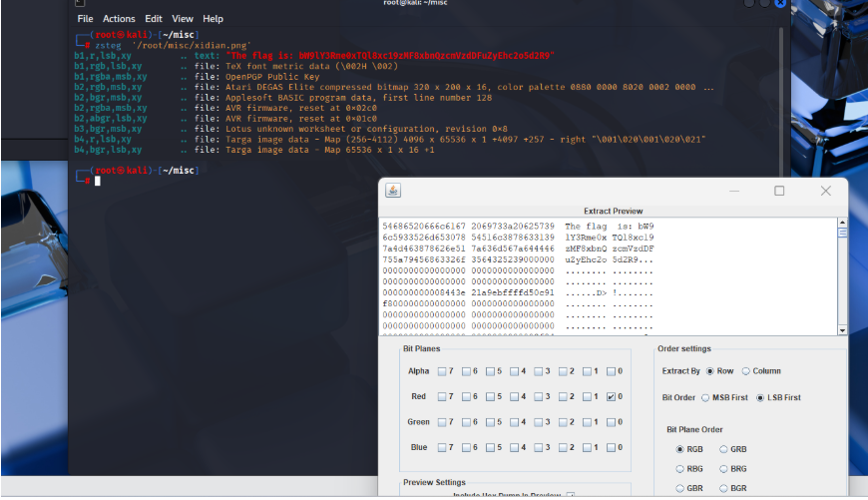The height and width of the screenshot is (500, 868).
Task: Maximize the Extract Preview window
Action: click(x=779, y=191)
